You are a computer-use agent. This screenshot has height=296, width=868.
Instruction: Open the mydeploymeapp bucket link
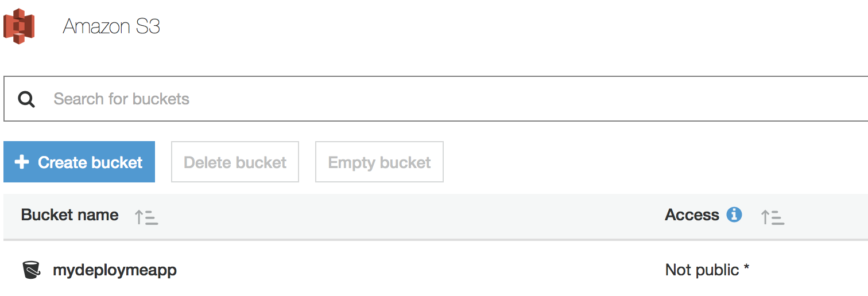[x=115, y=270]
